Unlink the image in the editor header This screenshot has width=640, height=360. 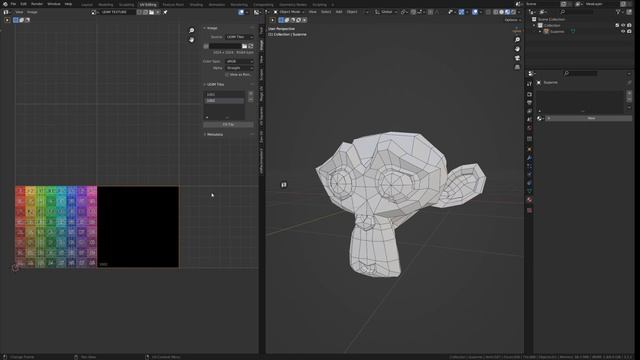click(158, 12)
